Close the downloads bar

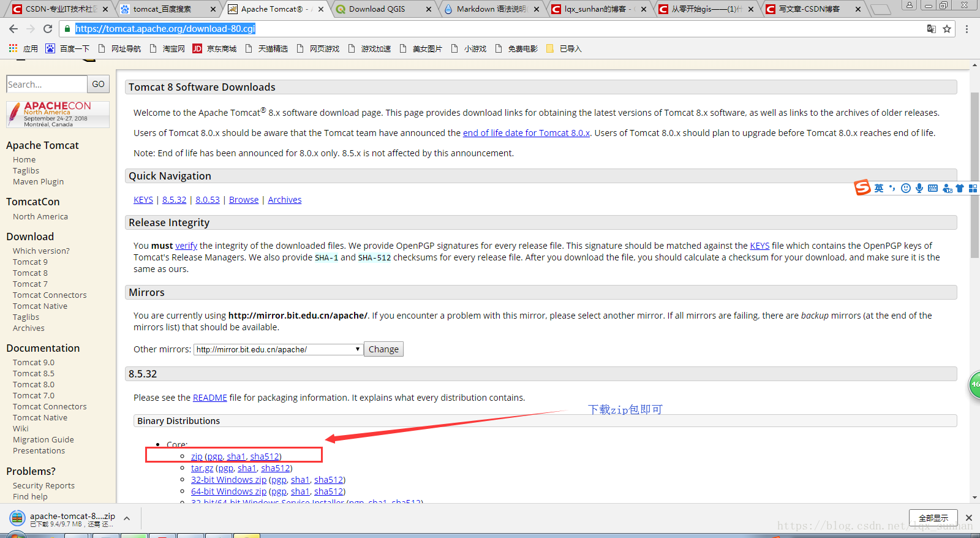point(969,518)
